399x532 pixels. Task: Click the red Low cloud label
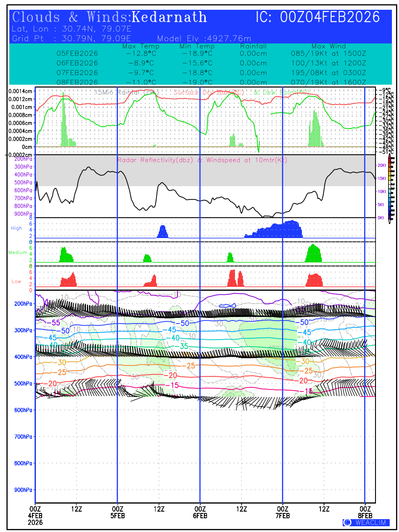tap(16, 281)
